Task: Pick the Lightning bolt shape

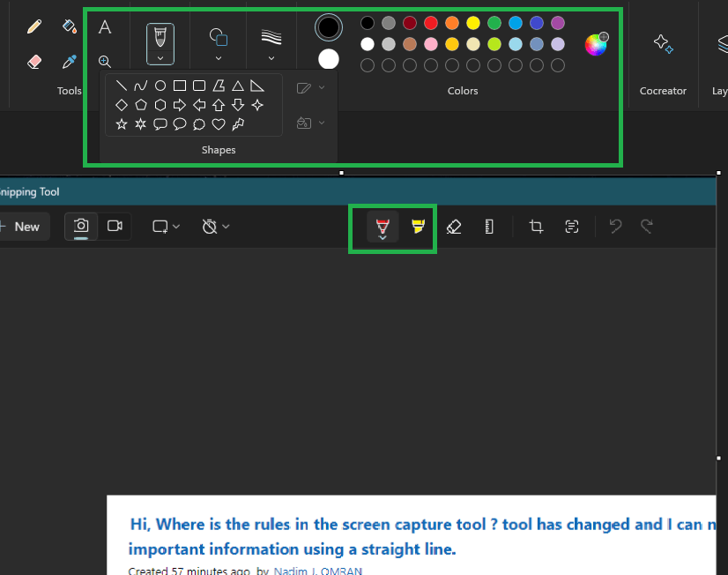Action: click(x=238, y=124)
